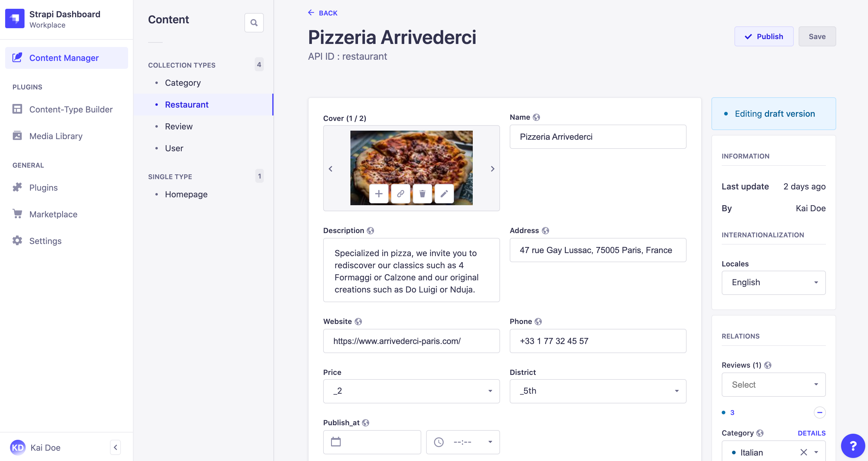This screenshot has height=461, width=868.
Task: Add another cover image with plus icon
Action: coord(379,194)
